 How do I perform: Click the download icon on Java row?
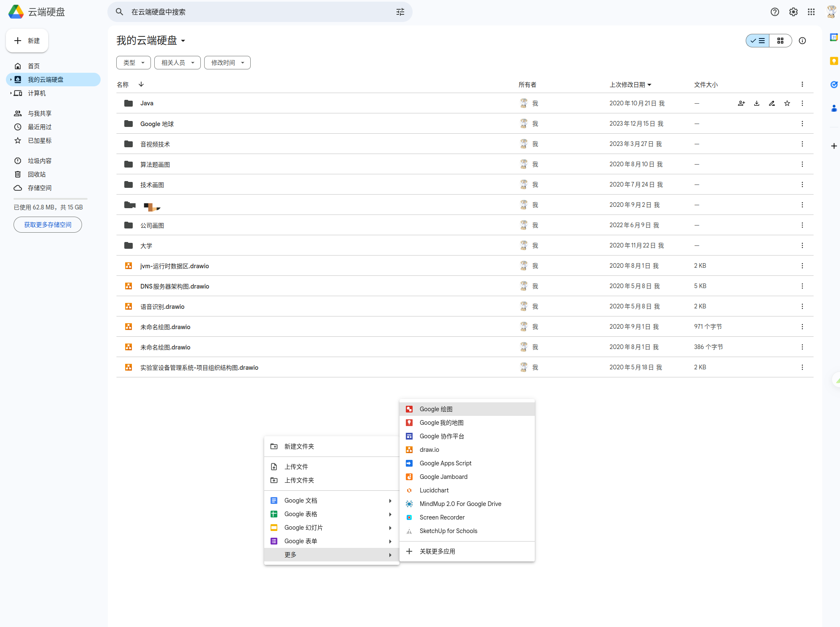(x=756, y=103)
